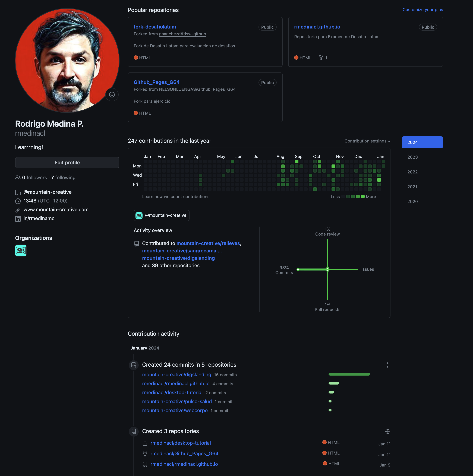Click the 7 following link
Screen dimensions: 473x476
tap(63, 177)
